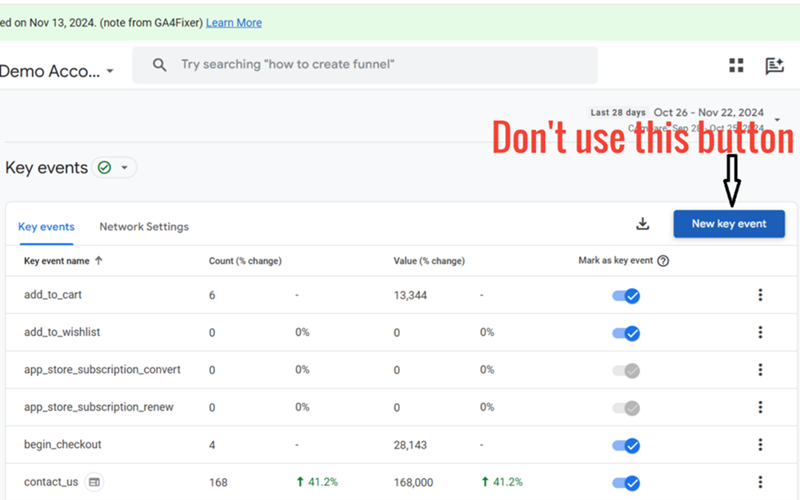
Task: Open the Demo Account dropdown
Action: [56, 71]
